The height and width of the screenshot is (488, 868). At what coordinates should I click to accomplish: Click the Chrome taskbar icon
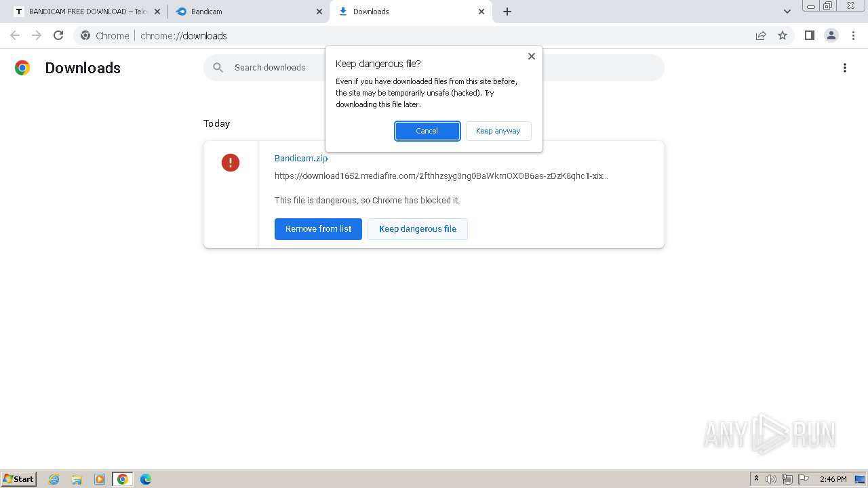click(x=123, y=479)
